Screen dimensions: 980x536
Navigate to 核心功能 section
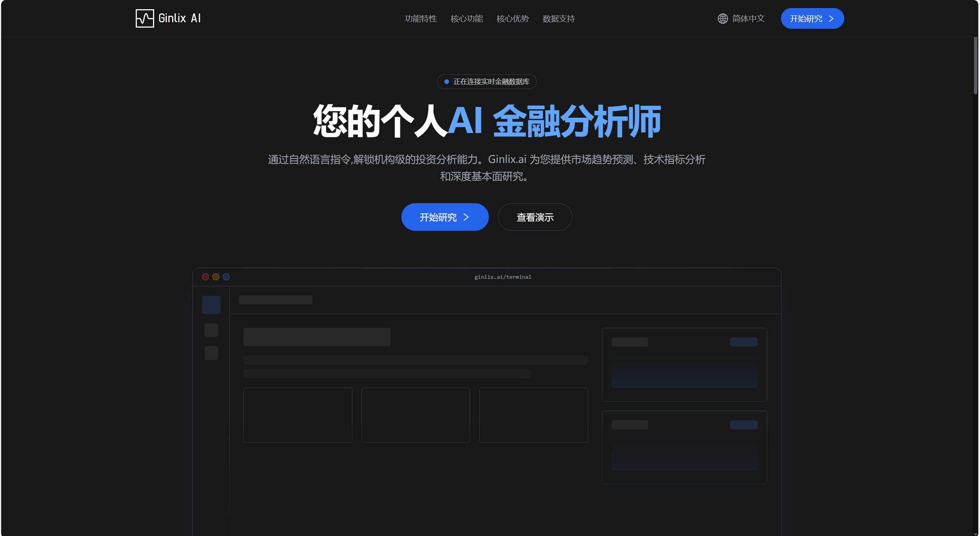click(466, 19)
